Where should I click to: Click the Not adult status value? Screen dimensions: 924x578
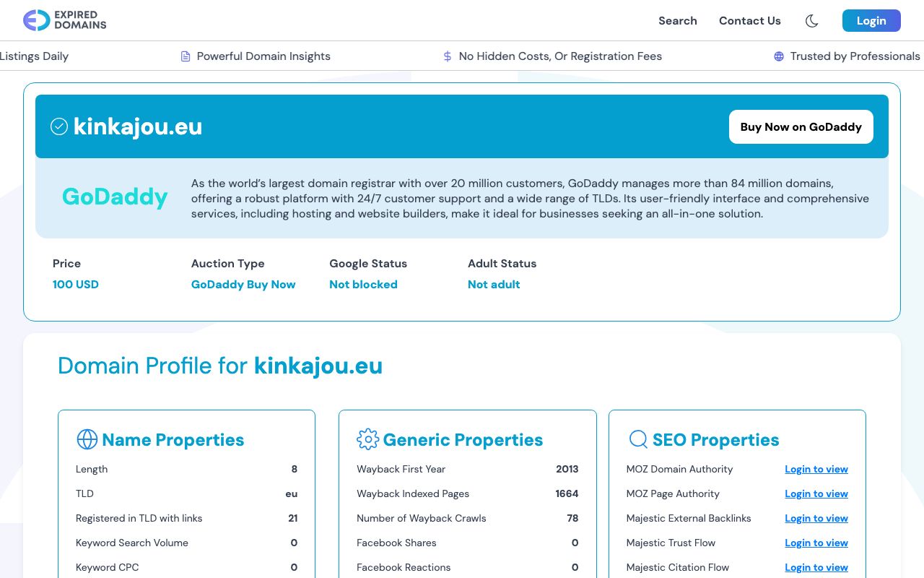point(494,284)
